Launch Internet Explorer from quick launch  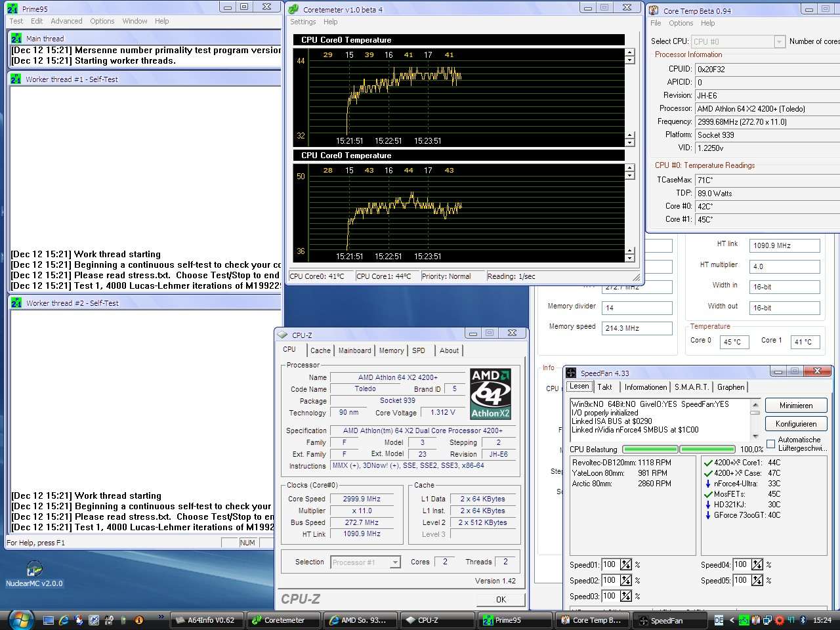click(x=64, y=619)
